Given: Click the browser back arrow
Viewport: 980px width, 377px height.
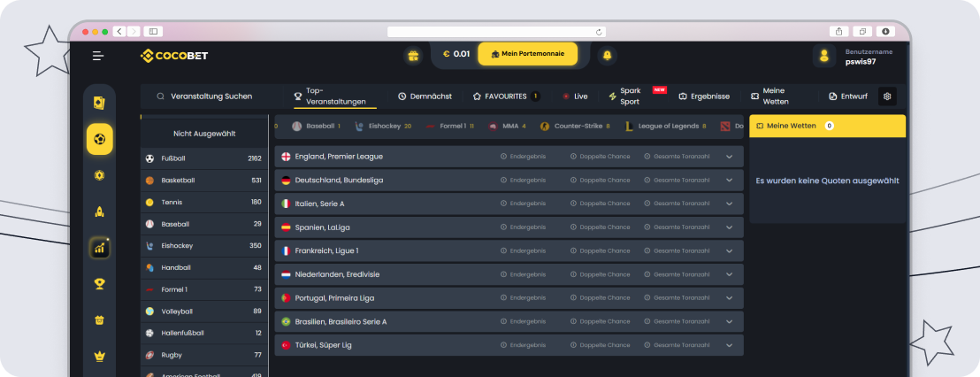Looking at the screenshot, I should click(x=119, y=31).
